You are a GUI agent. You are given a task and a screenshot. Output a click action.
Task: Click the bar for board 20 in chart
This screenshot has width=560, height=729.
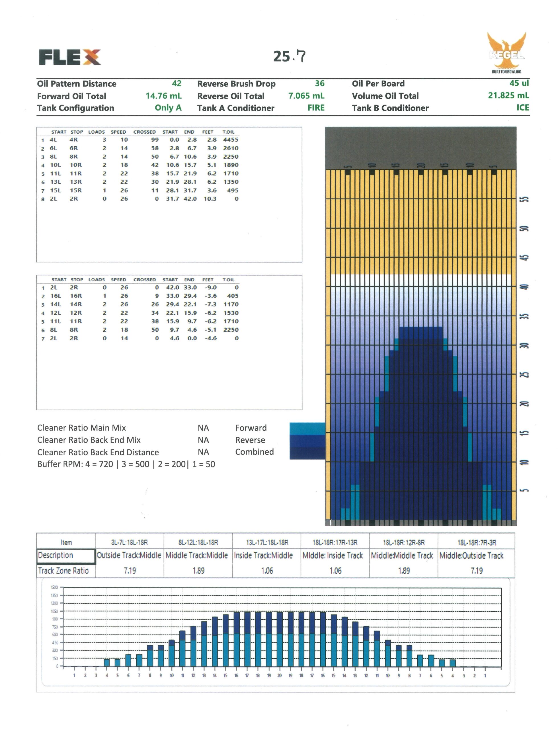pyautogui.click(x=279, y=639)
